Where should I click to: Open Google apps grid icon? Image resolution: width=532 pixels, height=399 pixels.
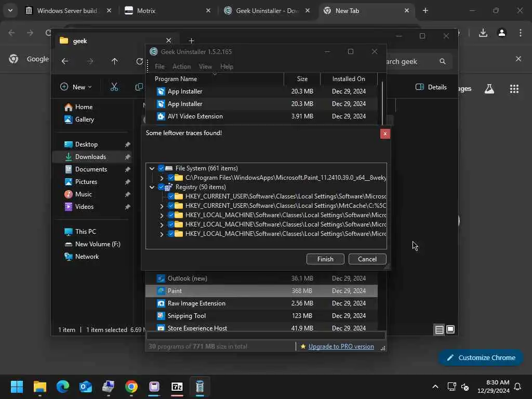point(514,89)
